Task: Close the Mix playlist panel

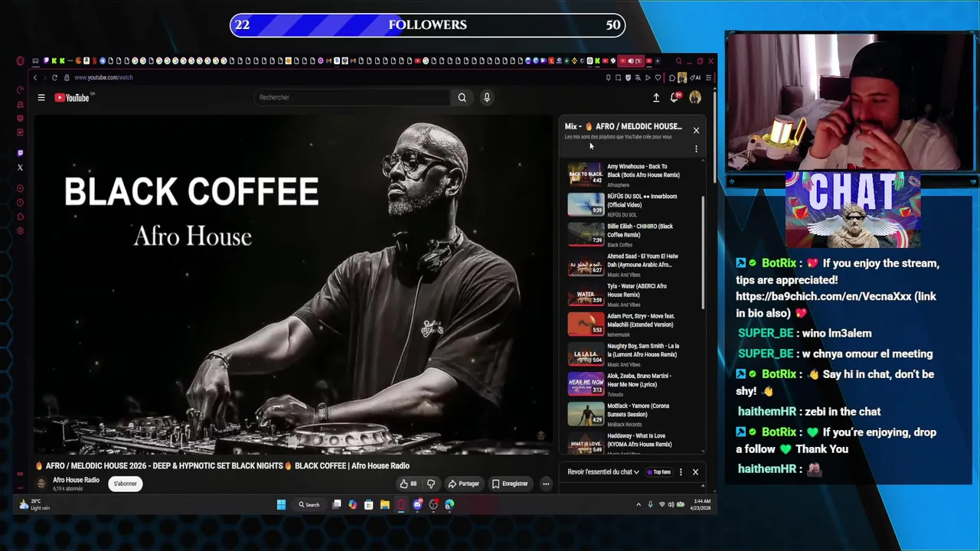Action: 696,130
